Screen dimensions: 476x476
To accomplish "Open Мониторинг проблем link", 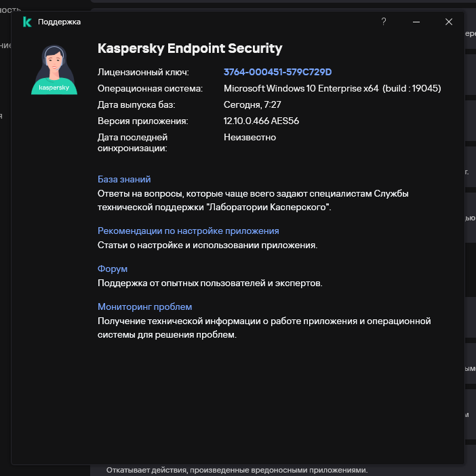I will click(145, 306).
